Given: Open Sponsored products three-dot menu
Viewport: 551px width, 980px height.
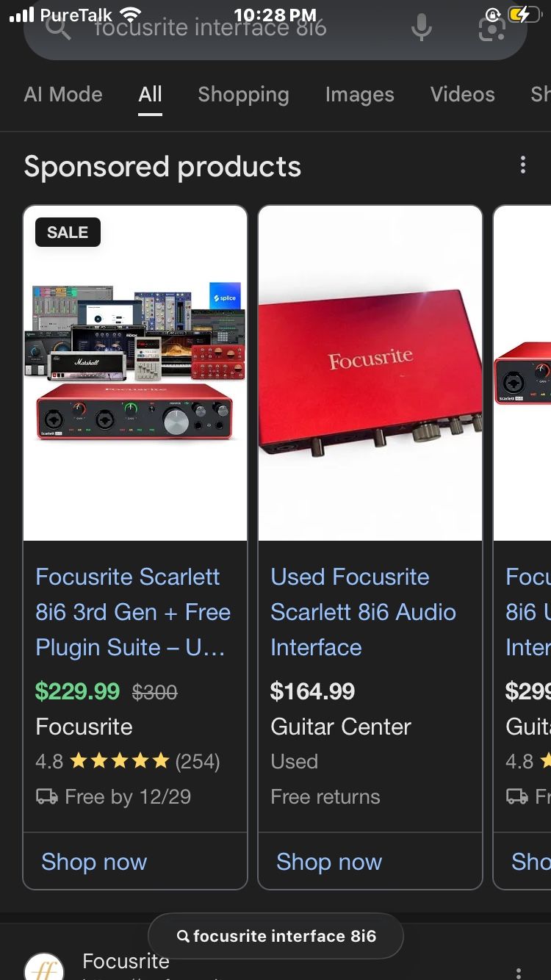Looking at the screenshot, I should coord(523,165).
